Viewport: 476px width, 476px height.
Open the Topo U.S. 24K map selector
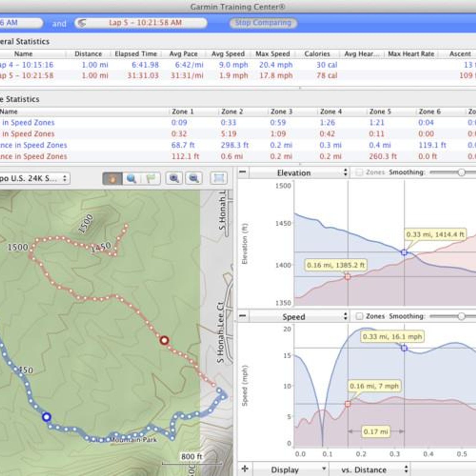(x=35, y=178)
